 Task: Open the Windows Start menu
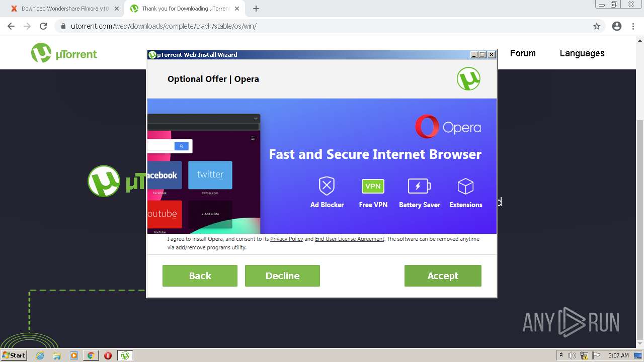pyautogui.click(x=14, y=355)
